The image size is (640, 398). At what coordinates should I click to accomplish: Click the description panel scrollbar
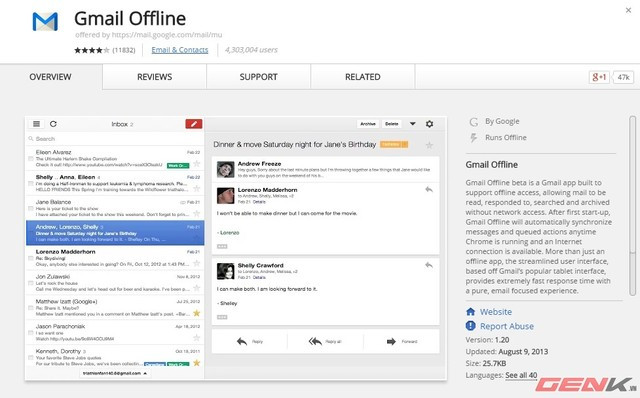coord(632,206)
